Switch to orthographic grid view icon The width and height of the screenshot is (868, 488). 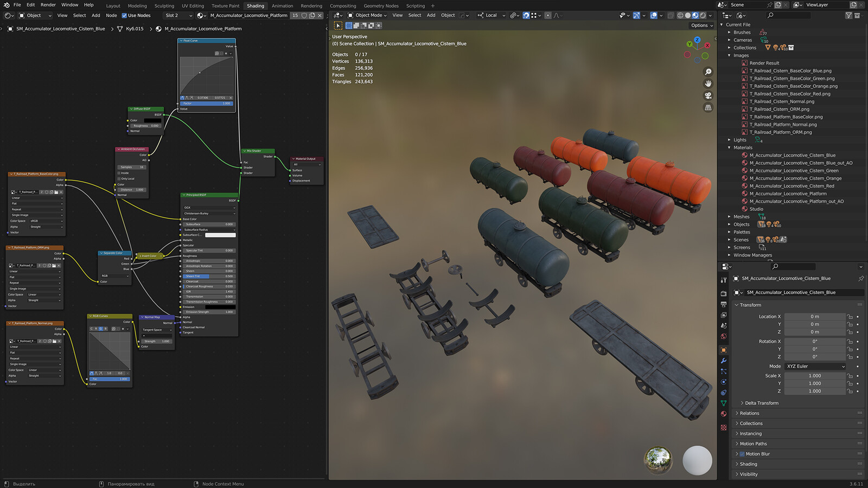pos(708,107)
